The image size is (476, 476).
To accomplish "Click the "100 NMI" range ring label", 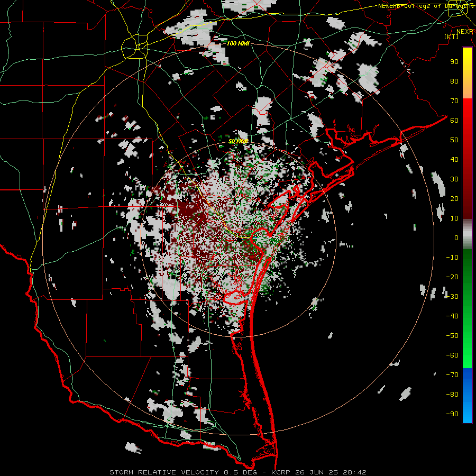I will [238, 43].
